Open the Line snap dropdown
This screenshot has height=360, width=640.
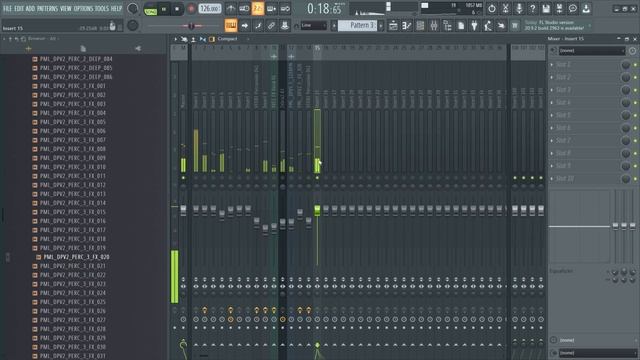click(x=313, y=26)
